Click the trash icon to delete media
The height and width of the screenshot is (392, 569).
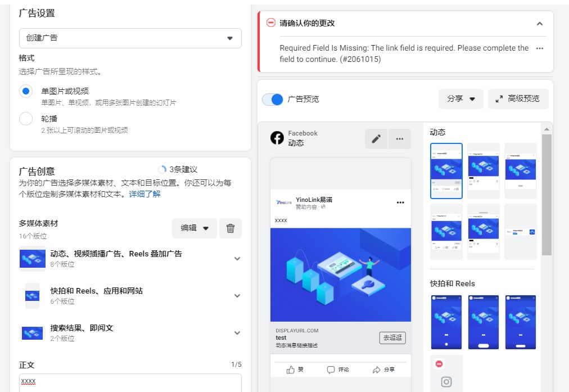[231, 228]
